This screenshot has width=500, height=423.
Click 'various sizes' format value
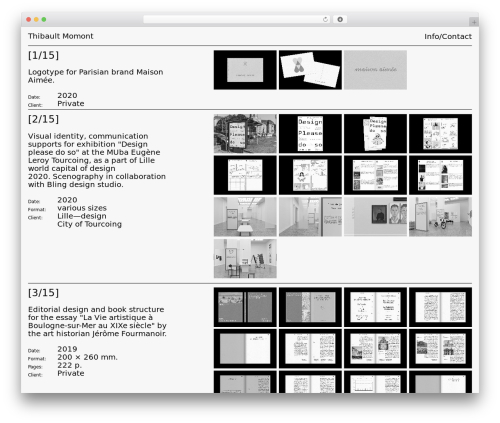[x=82, y=208]
